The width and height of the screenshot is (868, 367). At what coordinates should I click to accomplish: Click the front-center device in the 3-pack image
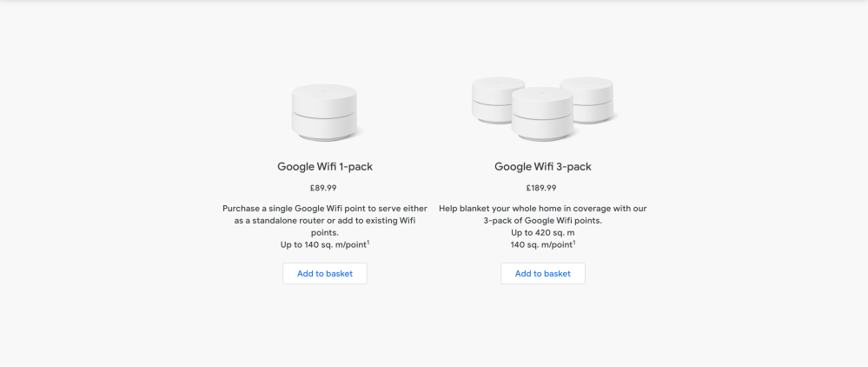click(x=542, y=115)
